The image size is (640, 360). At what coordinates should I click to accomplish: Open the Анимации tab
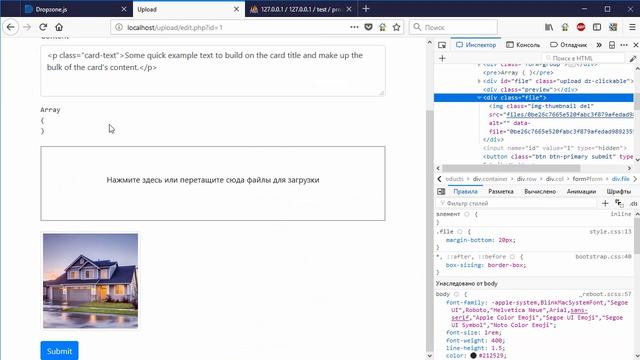[x=581, y=191]
